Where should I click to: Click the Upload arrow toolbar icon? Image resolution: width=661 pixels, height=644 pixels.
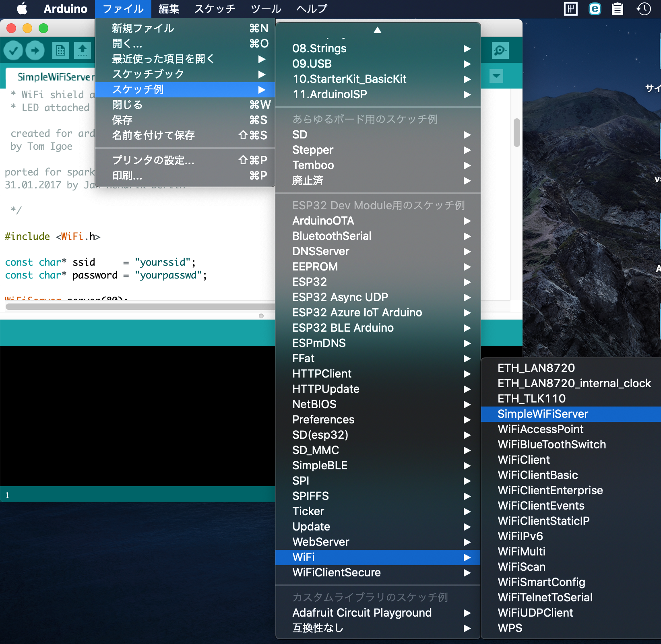(35, 50)
